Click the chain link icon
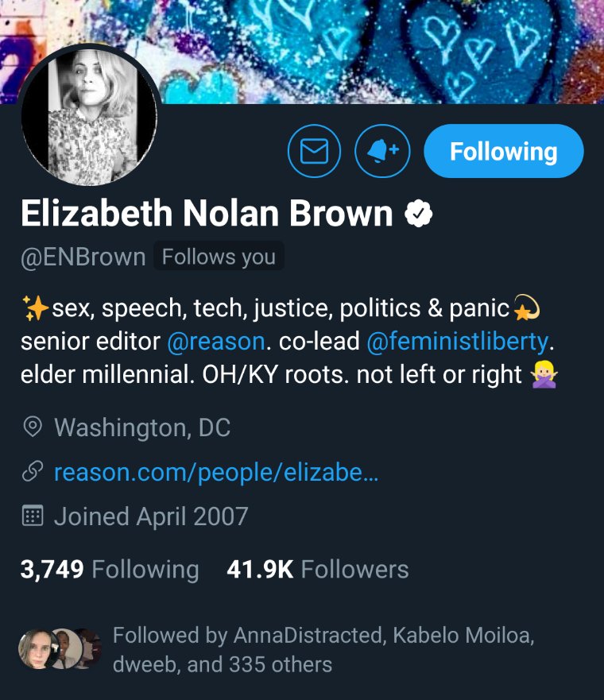604x700 pixels. [32, 471]
